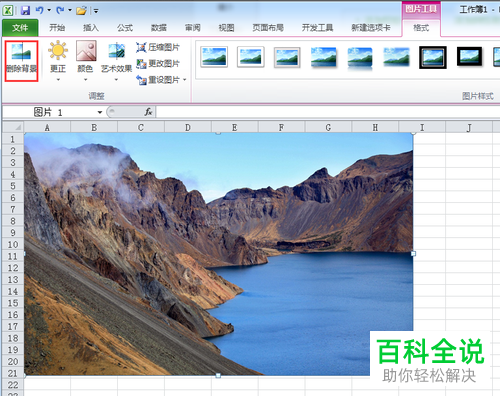Image resolution: width=500 pixels, height=396 pixels.
Task: Apply the third picture style with gray frame
Action: pyautogui.click(x=287, y=57)
